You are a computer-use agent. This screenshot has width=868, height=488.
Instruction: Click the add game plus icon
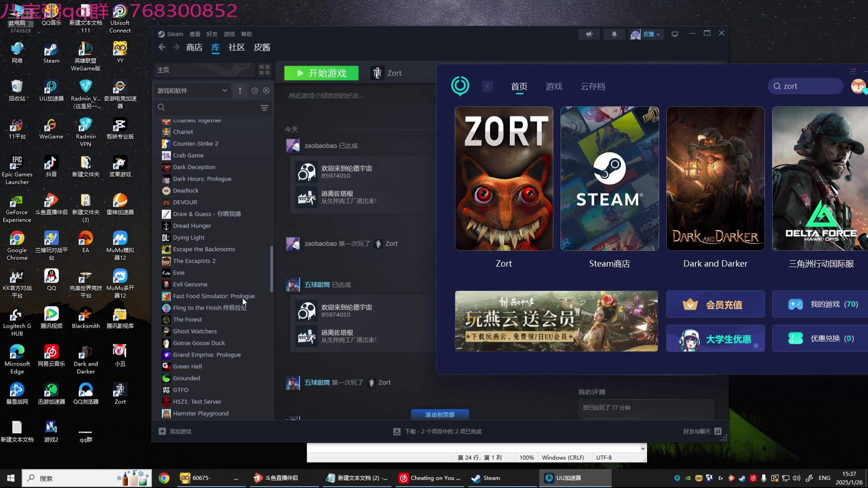(x=162, y=432)
